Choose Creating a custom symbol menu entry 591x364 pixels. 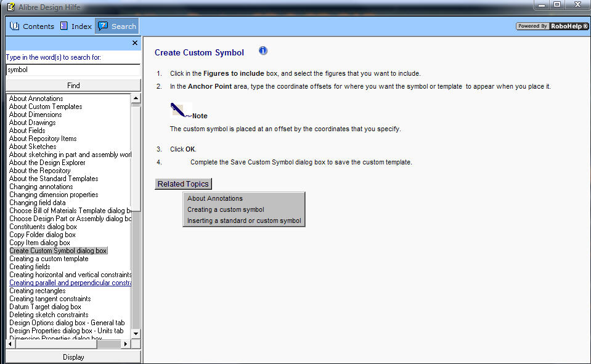click(226, 209)
